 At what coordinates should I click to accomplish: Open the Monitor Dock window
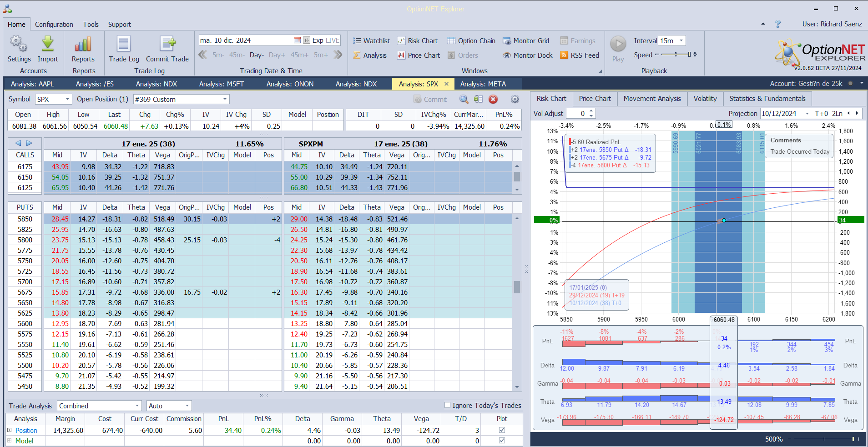[x=528, y=55]
